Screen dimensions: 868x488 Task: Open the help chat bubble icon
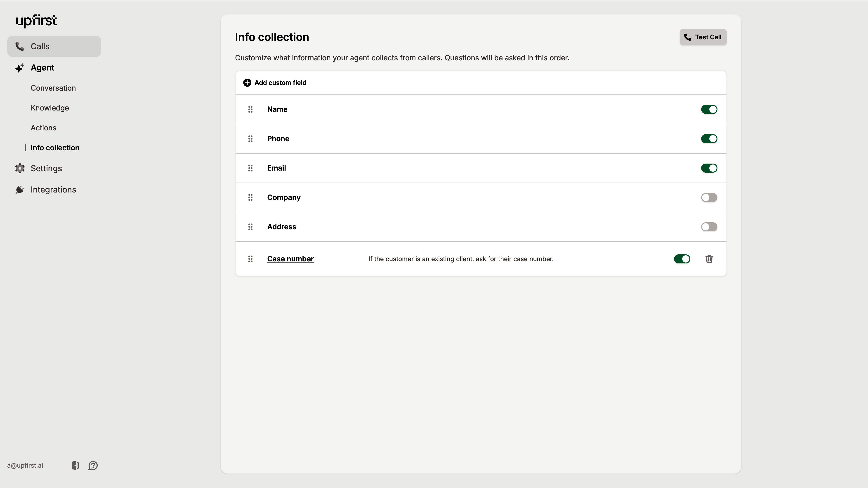[93, 465]
